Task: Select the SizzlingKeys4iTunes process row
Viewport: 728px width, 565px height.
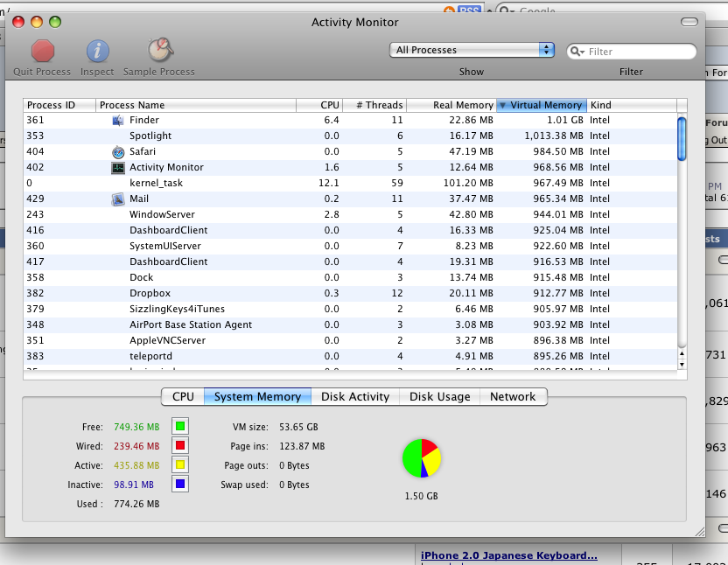Action: click(350, 310)
